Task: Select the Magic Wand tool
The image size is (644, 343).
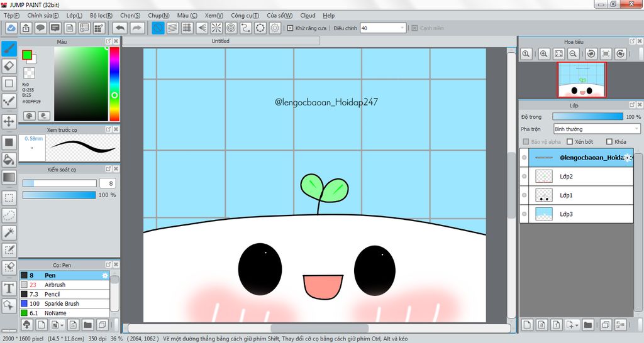Action: (9, 232)
